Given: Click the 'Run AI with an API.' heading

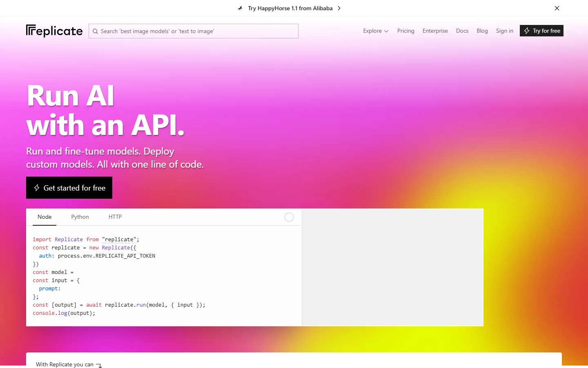Looking at the screenshot, I should click(x=105, y=110).
